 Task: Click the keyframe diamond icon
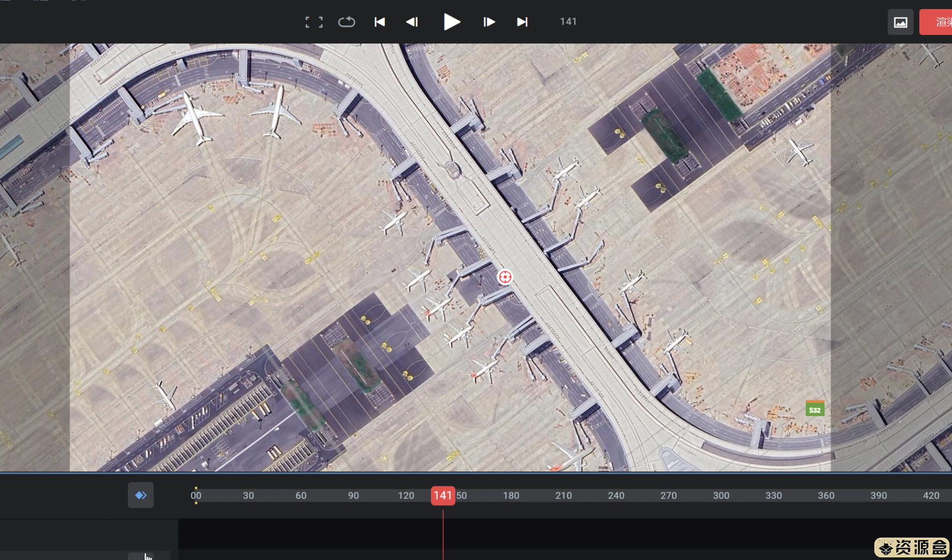coord(141,495)
